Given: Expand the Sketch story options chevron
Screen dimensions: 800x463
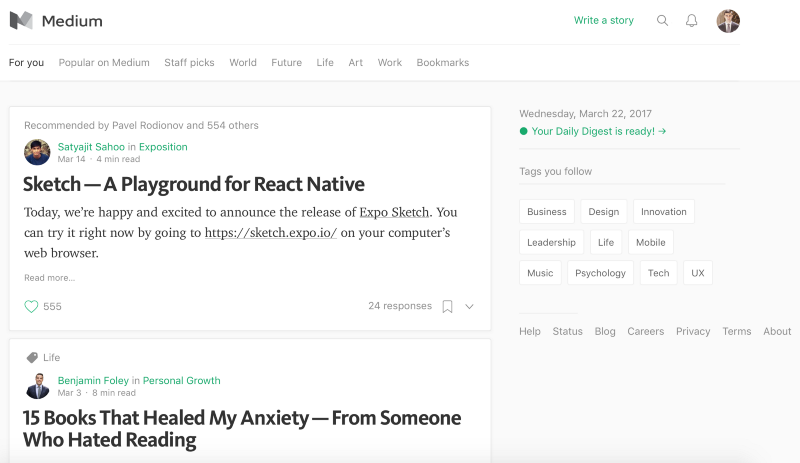Looking at the screenshot, I should tap(469, 306).
